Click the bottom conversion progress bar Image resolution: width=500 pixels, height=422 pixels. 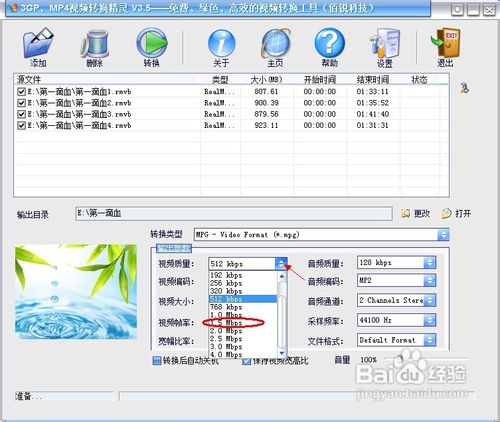pyautogui.click(x=297, y=396)
